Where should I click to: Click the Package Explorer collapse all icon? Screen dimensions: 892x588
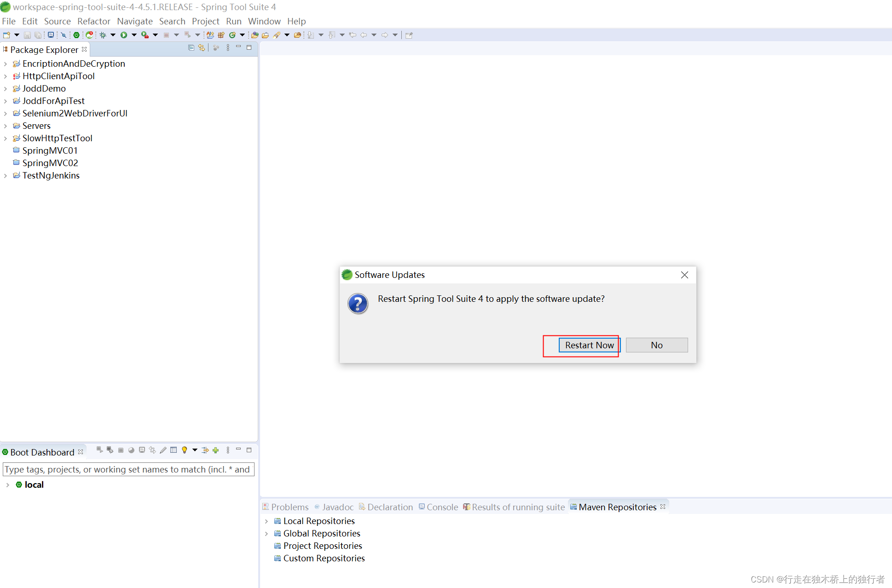tap(191, 49)
